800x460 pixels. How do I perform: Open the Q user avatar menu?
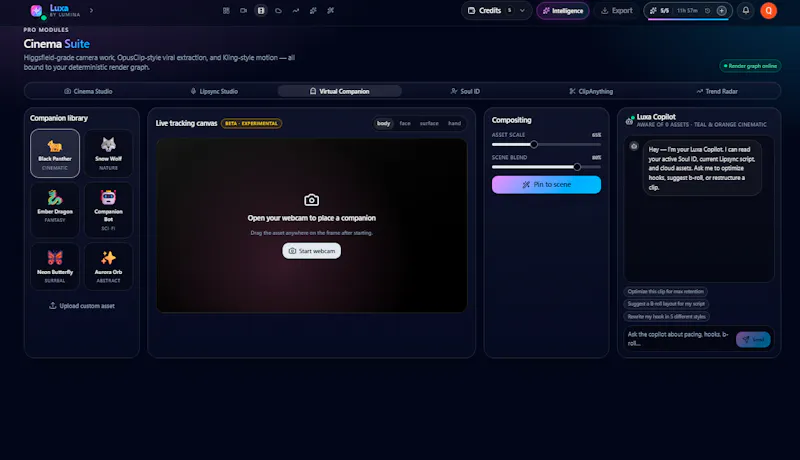[768, 10]
